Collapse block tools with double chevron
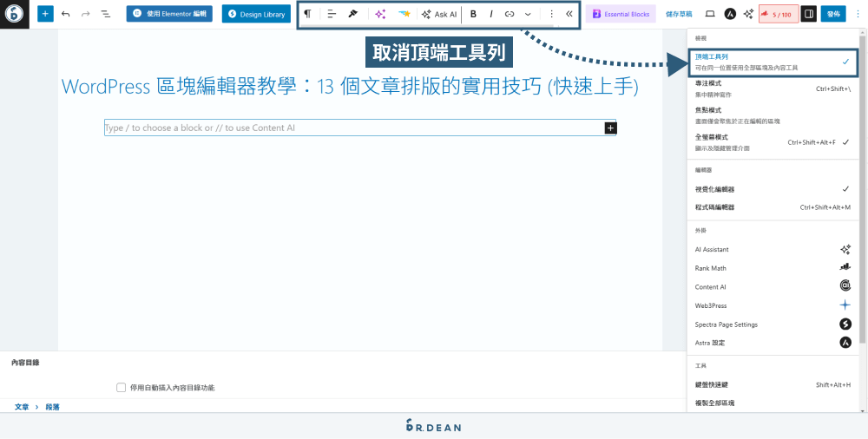The width and height of the screenshot is (868, 439). click(569, 15)
